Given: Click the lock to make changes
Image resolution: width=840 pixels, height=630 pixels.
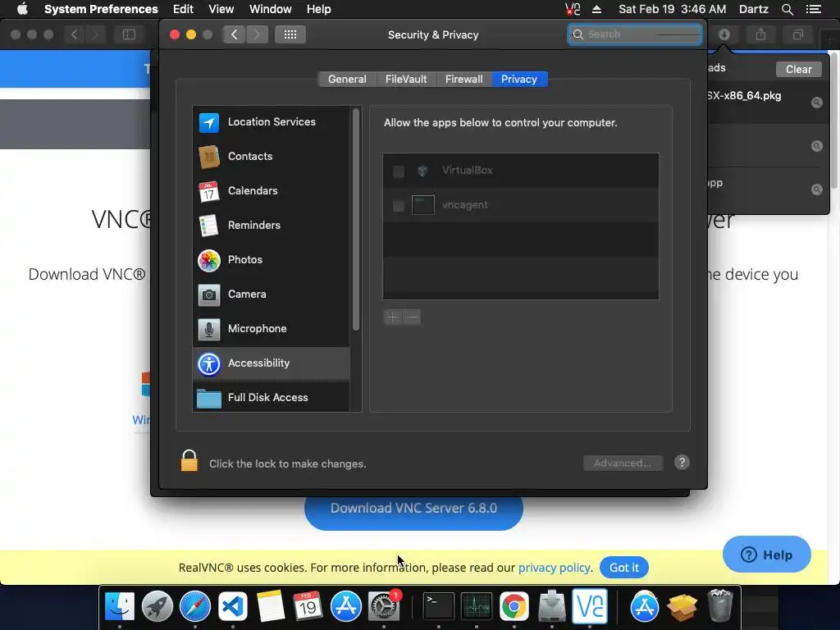Looking at the screenshot, I should [189, 461].
